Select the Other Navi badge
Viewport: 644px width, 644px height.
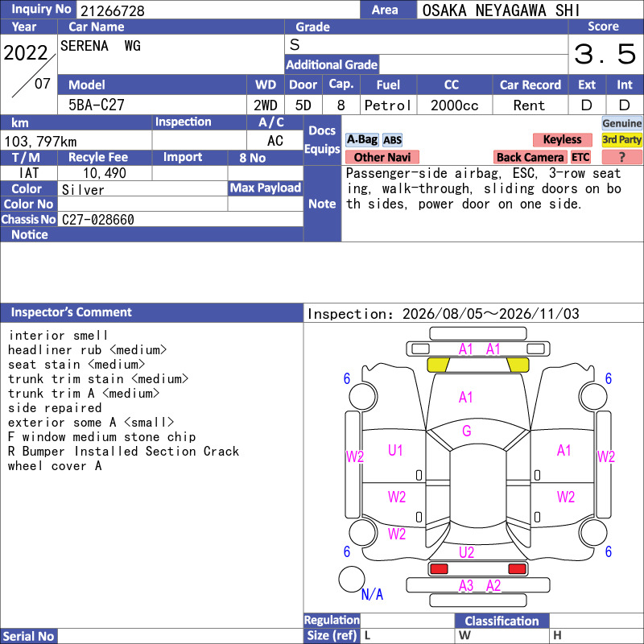click(x=382, y=157)
